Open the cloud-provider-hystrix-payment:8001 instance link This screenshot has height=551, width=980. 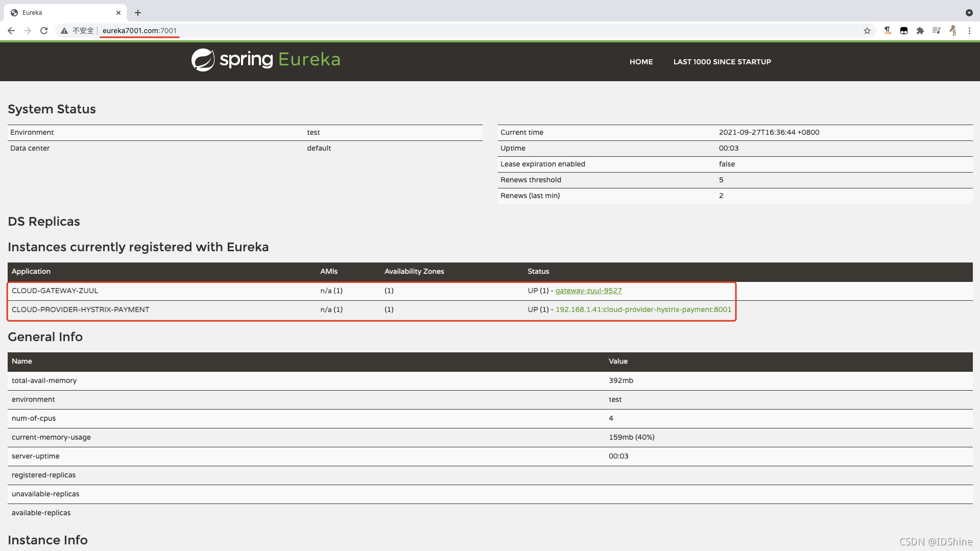tap(643, 309)
